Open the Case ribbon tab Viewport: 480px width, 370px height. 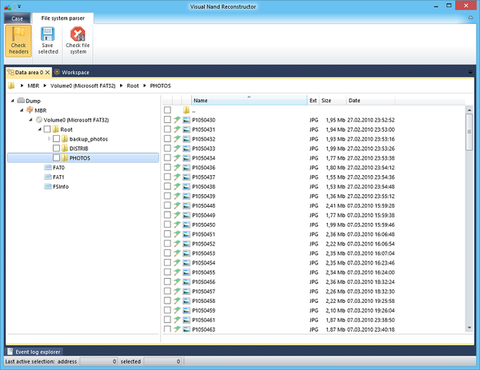coord(17,18)
